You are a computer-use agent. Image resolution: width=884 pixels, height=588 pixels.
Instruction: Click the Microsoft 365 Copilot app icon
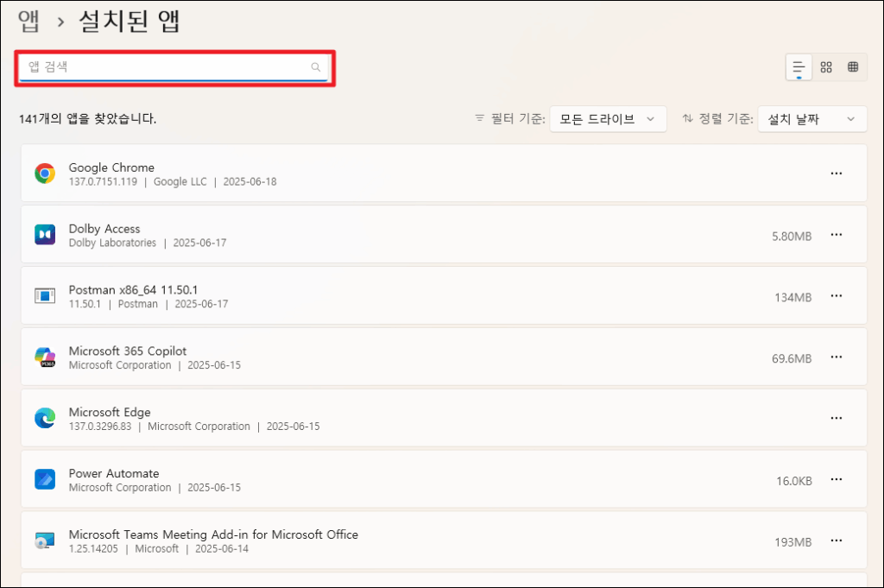[x=45, y=357]
